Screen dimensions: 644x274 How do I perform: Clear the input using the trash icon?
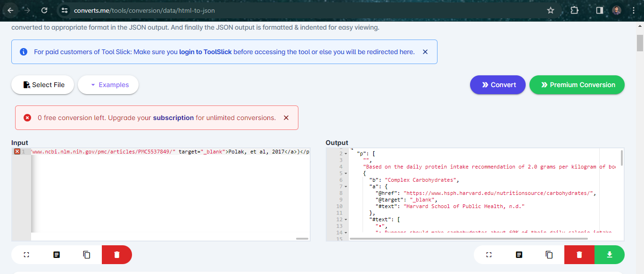(116, 254)
